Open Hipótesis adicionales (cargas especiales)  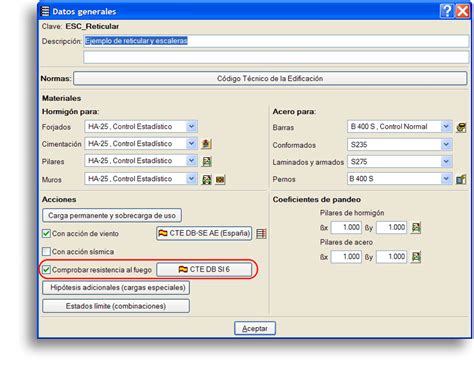pos(116,288)
